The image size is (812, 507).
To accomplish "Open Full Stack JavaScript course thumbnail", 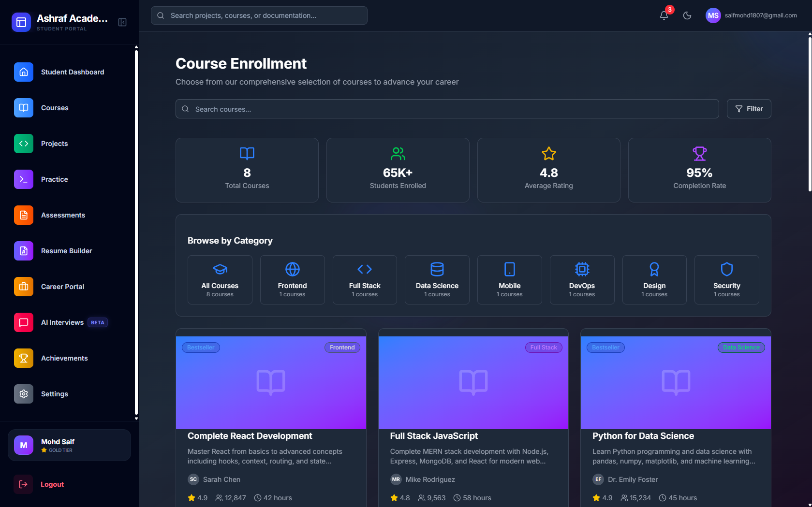I will [473, 383].
